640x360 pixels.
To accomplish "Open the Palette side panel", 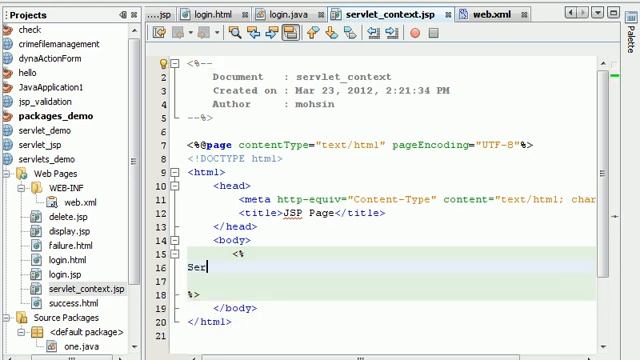I will pos(631,33).
